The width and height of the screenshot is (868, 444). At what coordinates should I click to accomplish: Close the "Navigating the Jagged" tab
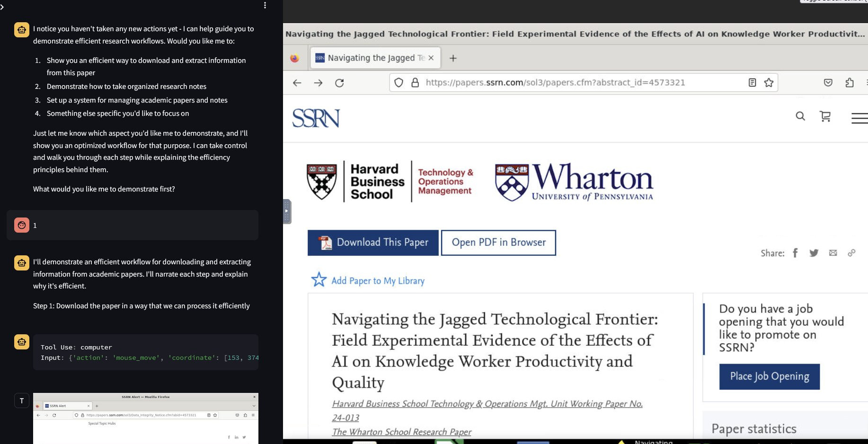pos(431,58)
